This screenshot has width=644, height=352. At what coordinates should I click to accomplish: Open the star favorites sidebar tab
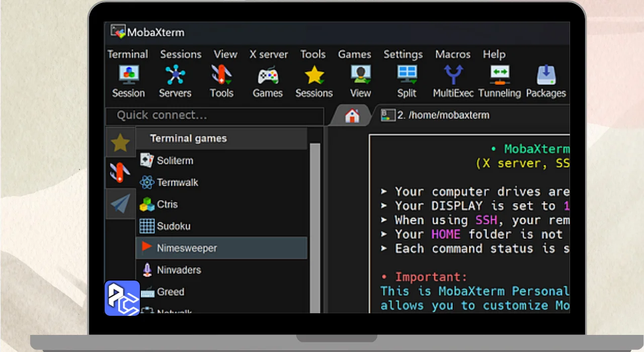(x=120, y=143)
